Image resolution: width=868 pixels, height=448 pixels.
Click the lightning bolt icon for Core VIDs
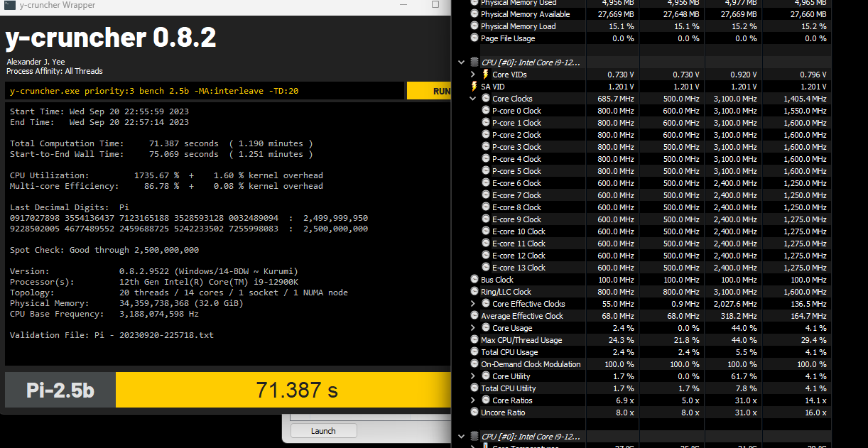click(x=486, y=75)
